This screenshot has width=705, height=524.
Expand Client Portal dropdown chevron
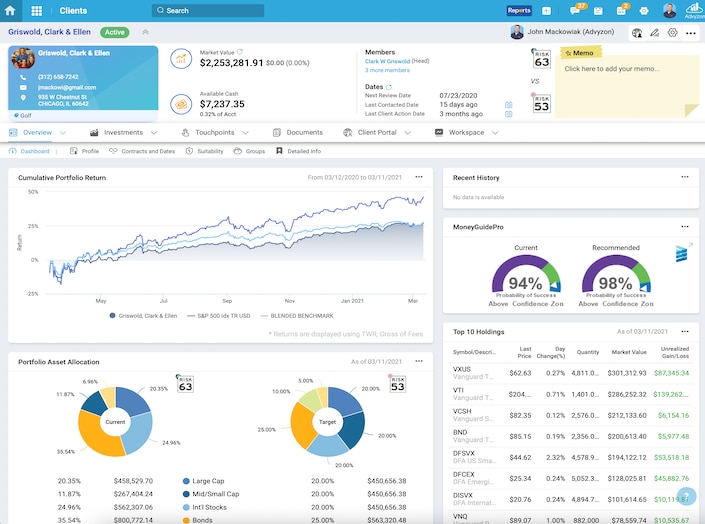pos(408,133)
